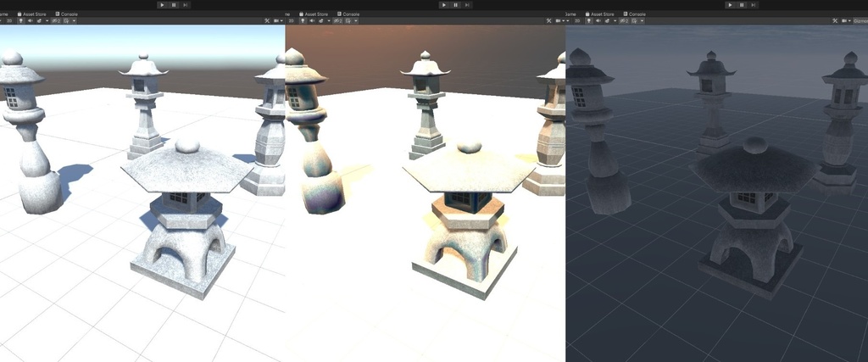Screen dimensions: 868x362
Task: Toggle effects icon in daylight scene toolbar
Action: (39, 20)
